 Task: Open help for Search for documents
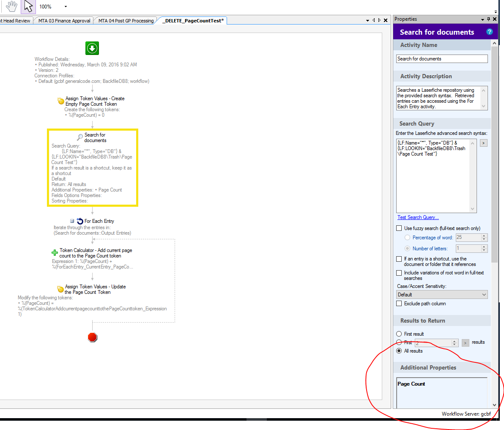489,32
